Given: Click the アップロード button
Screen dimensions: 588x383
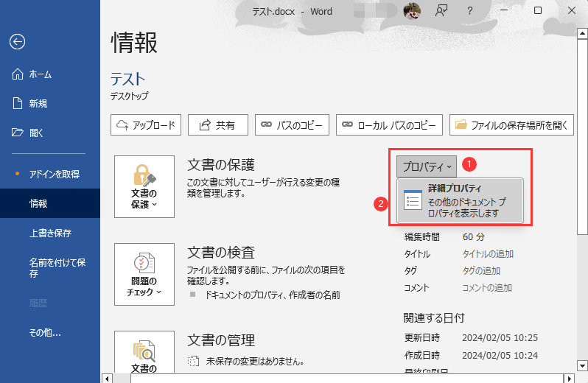Looking at the screenshot, I should 146,124.
